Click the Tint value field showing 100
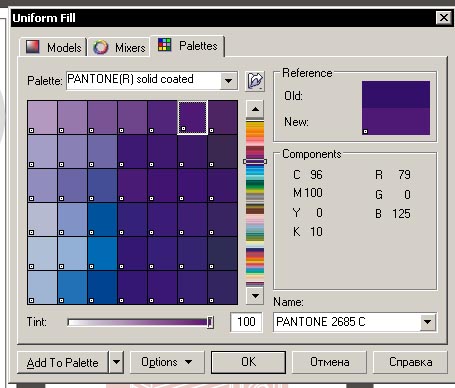 point(246,322)
